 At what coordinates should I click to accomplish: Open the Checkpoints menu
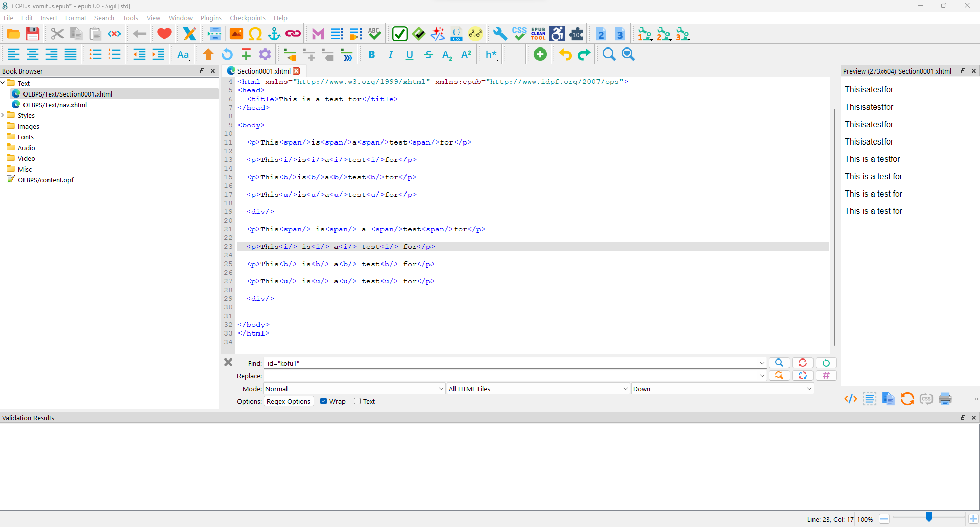(x=247, y=18)
